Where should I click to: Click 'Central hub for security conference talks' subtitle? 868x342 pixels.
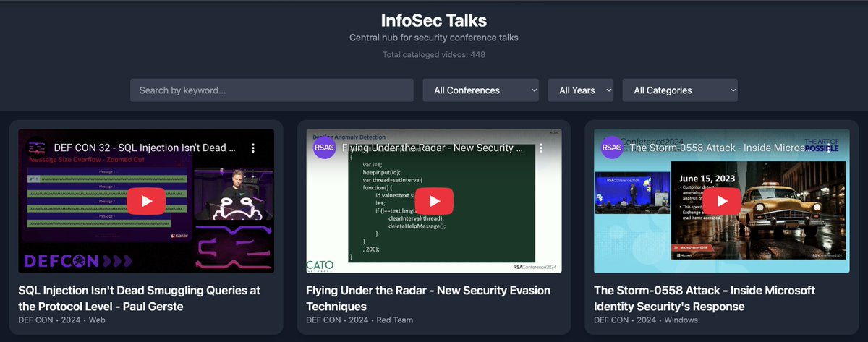pyautogui.click(x=434, y=38)
